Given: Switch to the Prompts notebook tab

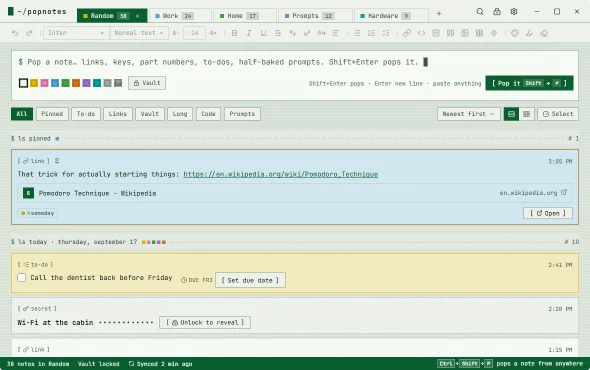Looking at the screenshot, I should [315, 16].
